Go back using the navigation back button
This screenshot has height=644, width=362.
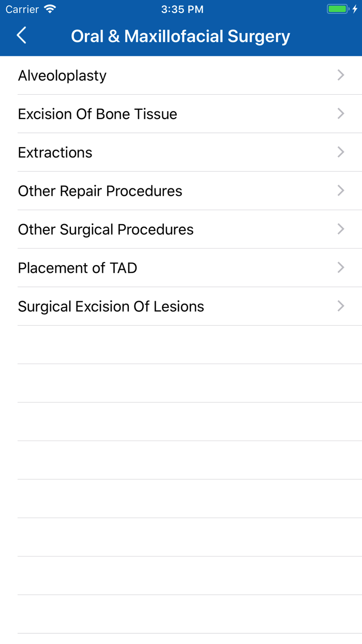point(21,35)
